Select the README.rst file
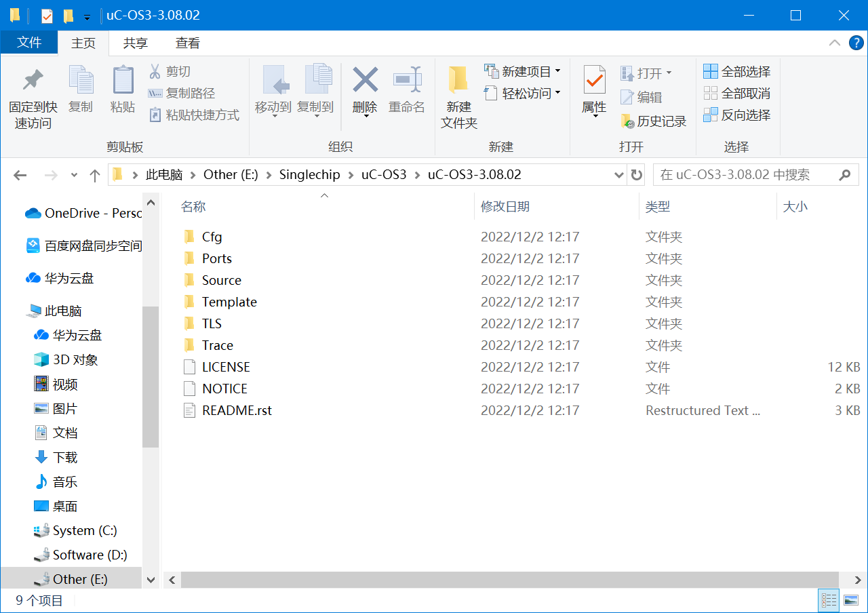 pyautogui.click(x=227, y=410)
